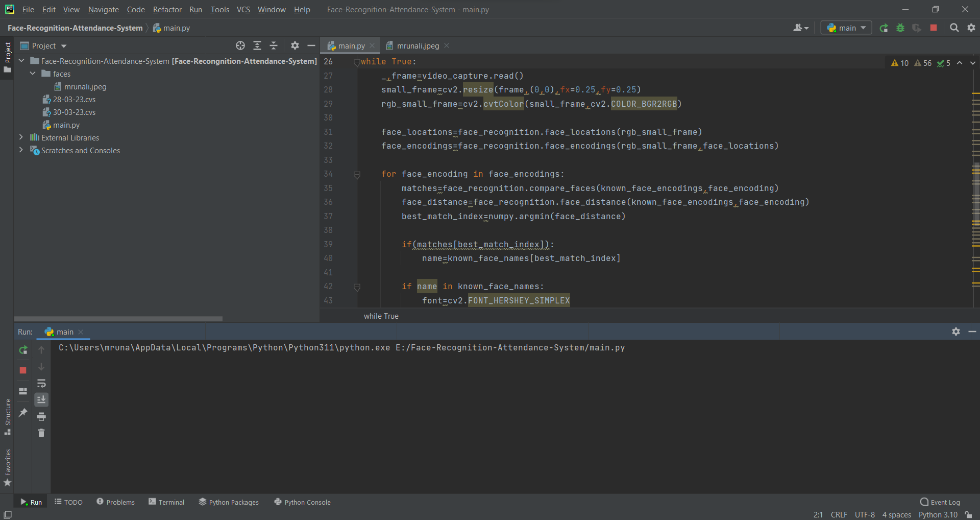Collapse the faces folder
980x520 pixels.
point(33,74)
